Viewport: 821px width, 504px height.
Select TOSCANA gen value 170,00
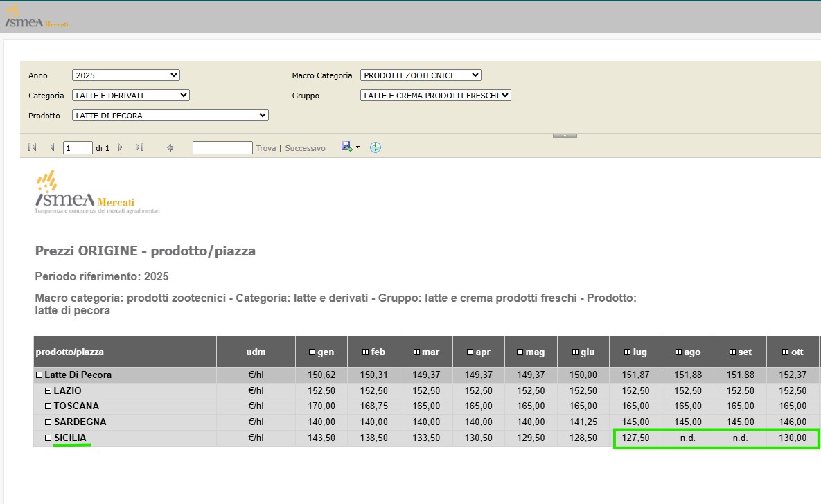[321, 406]
